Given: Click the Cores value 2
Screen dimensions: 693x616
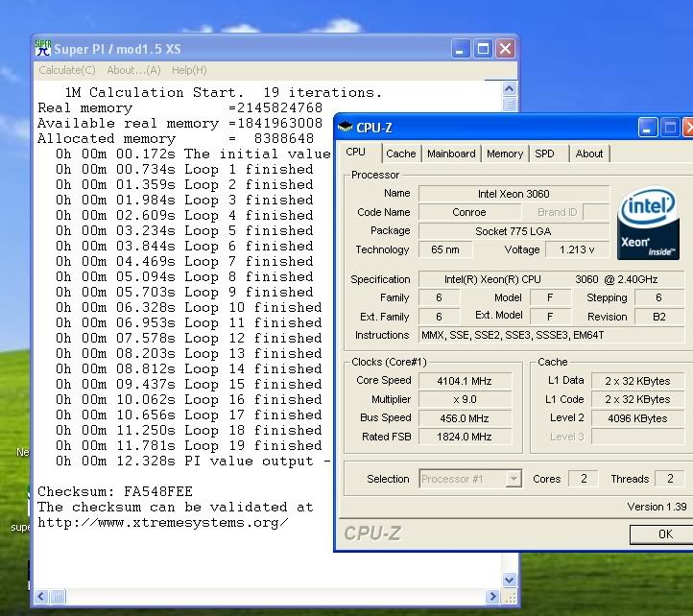Looking at the screenshot, I should pos(584,479).
